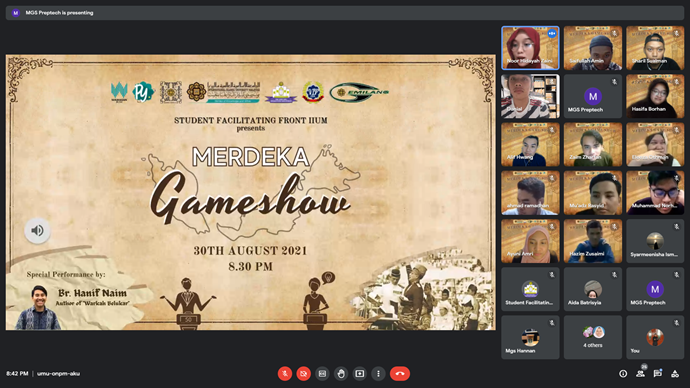This screenshot has height=388, width=690.
Task: Select Alif Hwang's video tile
Action: click(x=530, y=144)
